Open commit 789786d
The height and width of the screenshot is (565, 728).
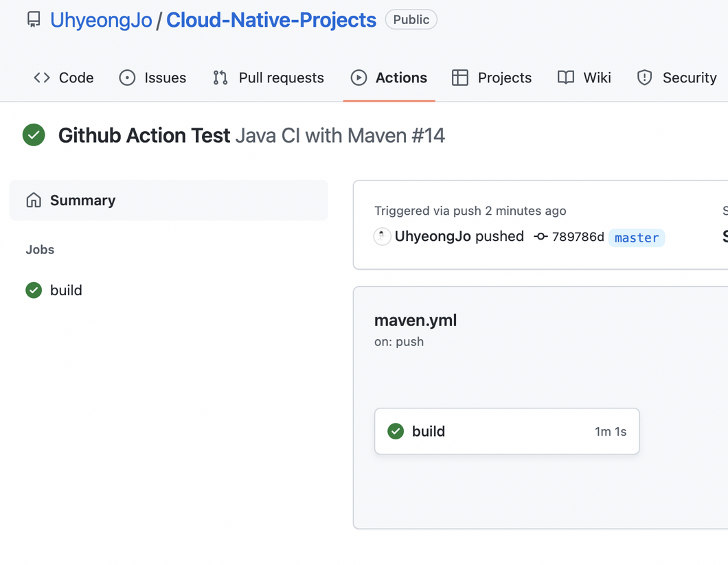pos(578,238)
